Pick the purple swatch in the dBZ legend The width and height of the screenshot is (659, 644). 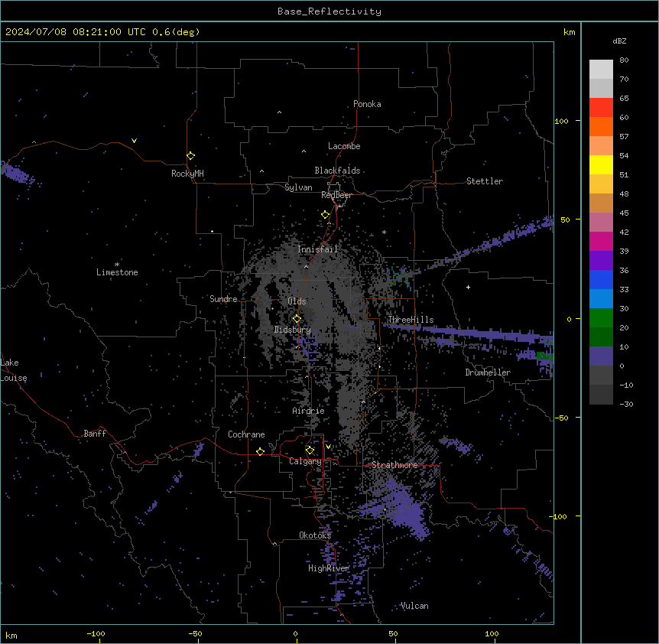click(601, 260)
